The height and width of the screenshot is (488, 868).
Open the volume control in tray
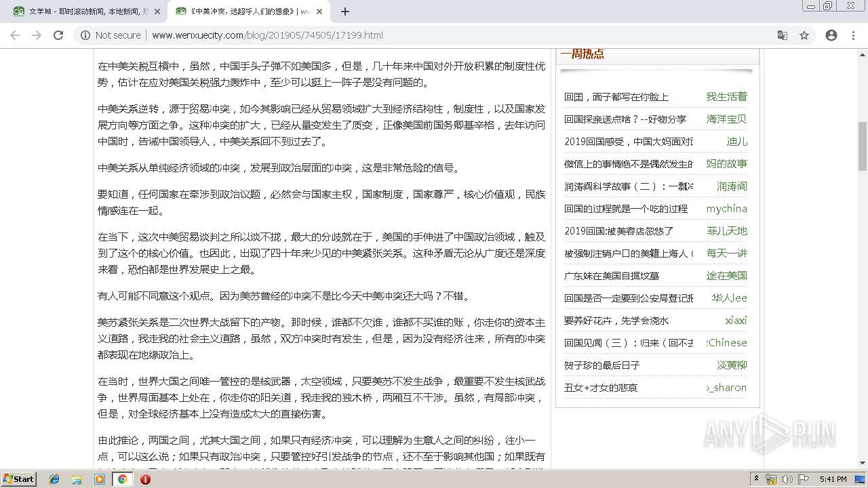point(787,479)
